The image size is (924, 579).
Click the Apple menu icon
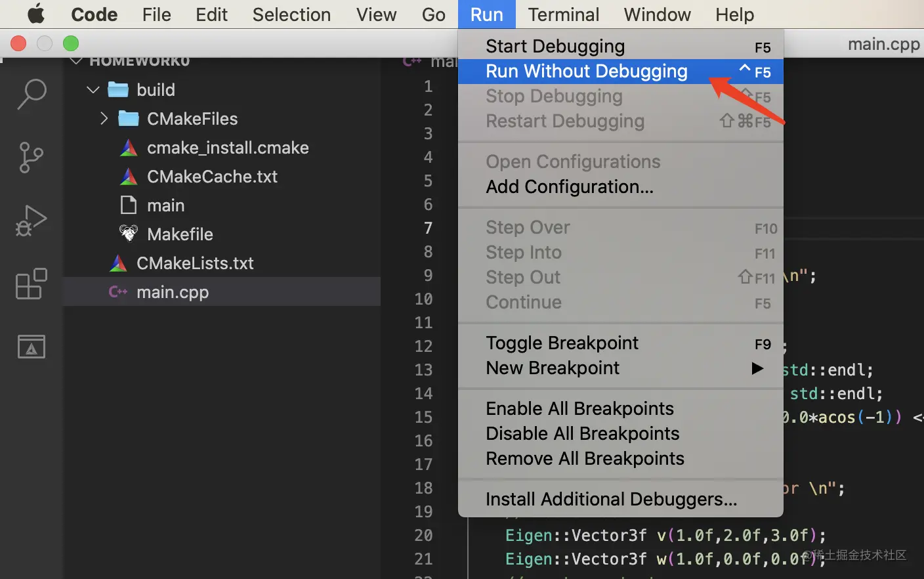pyautogui.click(x=36, y=14)
